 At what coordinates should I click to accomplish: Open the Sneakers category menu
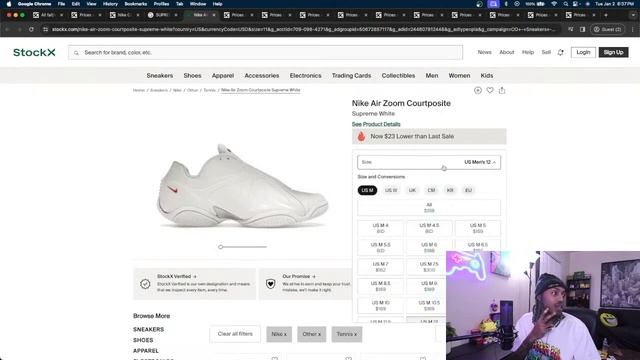[x=160, y=76]
